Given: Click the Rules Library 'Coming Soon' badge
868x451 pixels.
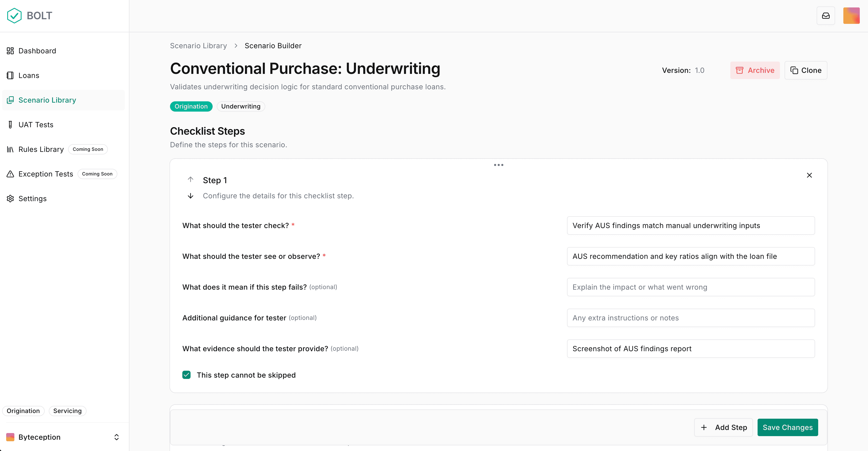Looking at the screenshot, I should (88, 150).
